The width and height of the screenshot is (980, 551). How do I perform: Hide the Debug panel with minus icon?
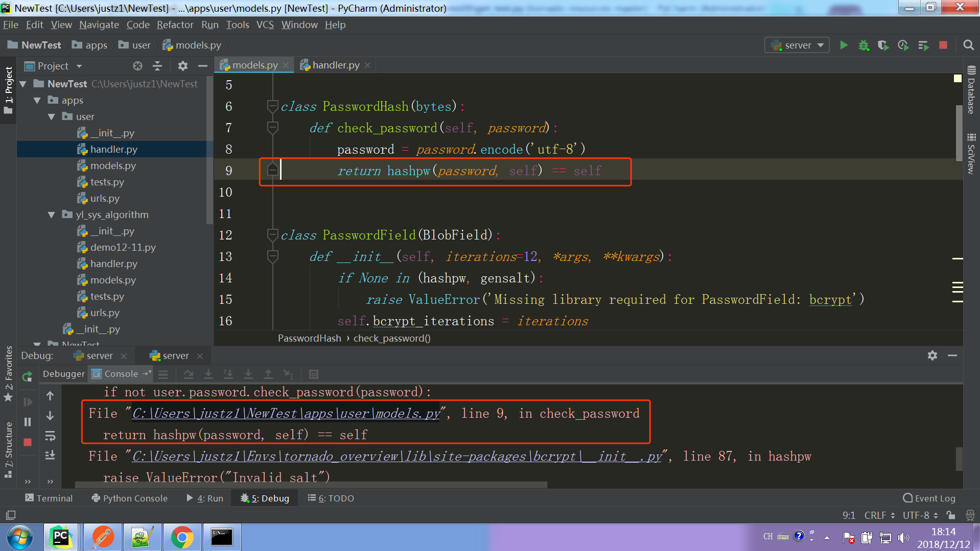tap(952, 355)
